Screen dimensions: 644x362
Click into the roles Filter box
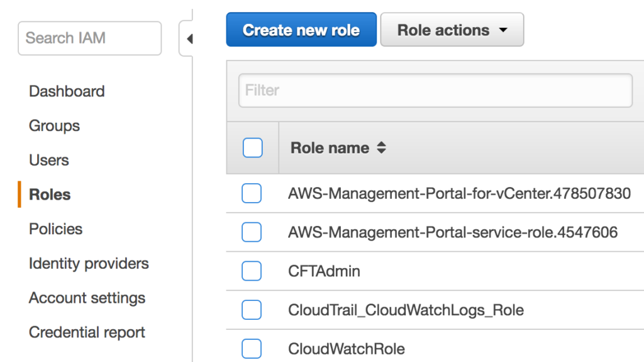(435, 91)
